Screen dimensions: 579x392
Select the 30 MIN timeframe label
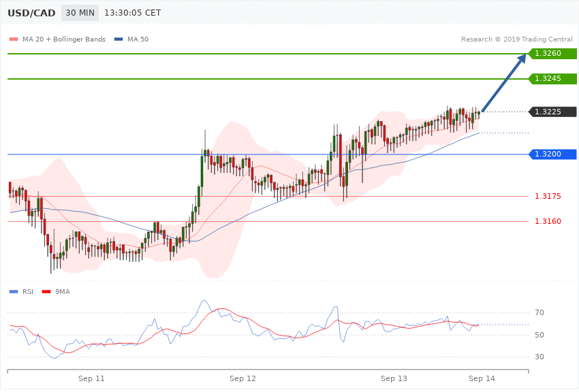click(x=80, y=13)
